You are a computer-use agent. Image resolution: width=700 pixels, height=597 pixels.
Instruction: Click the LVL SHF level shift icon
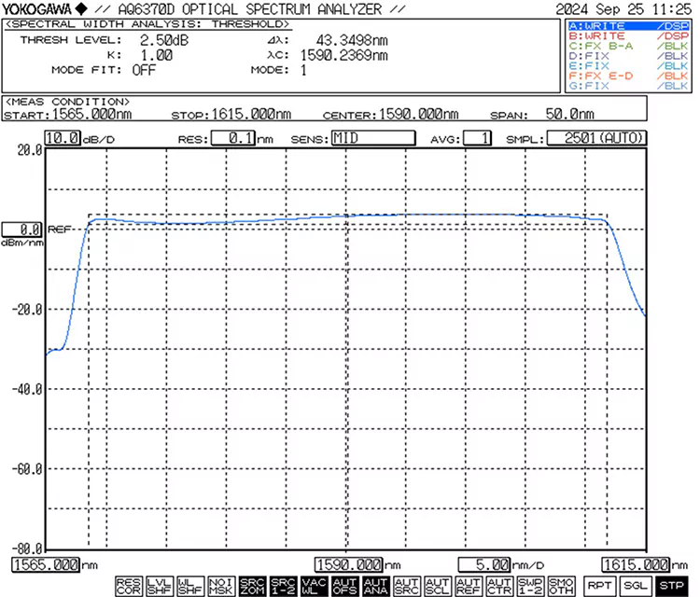160,586
